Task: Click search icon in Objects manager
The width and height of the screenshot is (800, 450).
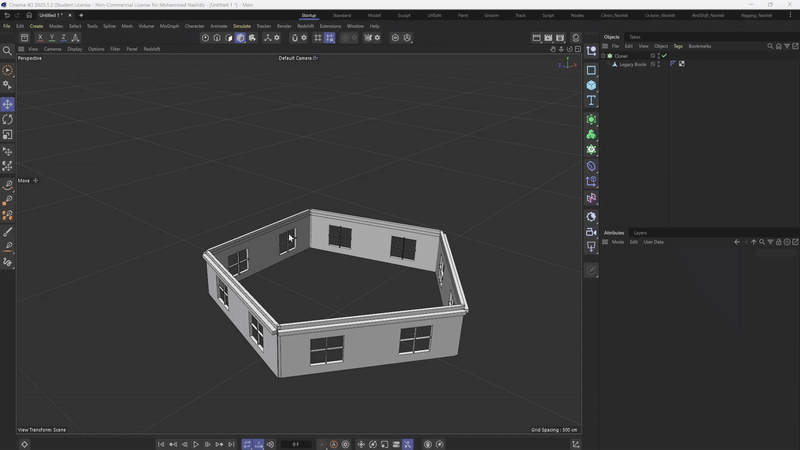Action: click(x=770, y=46)
